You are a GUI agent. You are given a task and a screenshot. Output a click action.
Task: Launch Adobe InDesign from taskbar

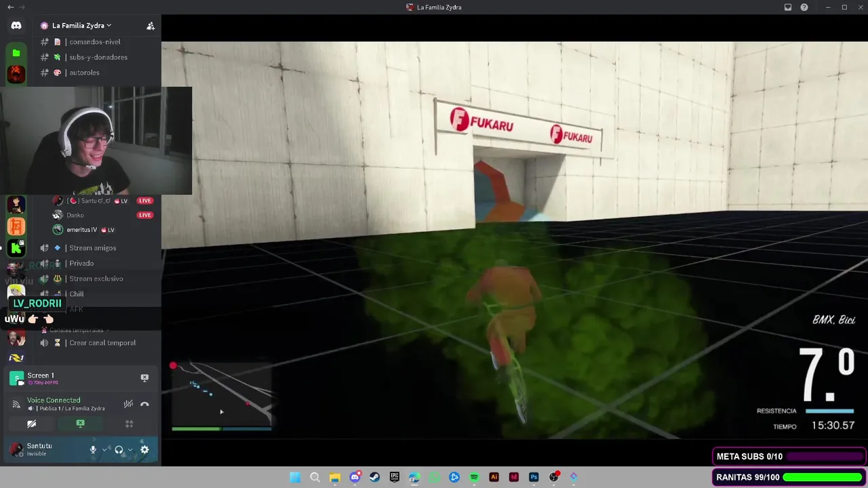[x=514, y=477]
